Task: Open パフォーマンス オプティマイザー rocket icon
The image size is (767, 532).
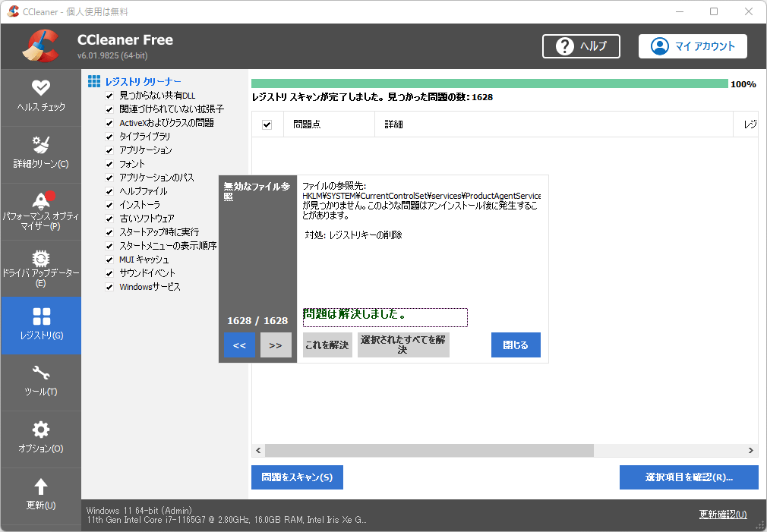Action: click(41, 201)
